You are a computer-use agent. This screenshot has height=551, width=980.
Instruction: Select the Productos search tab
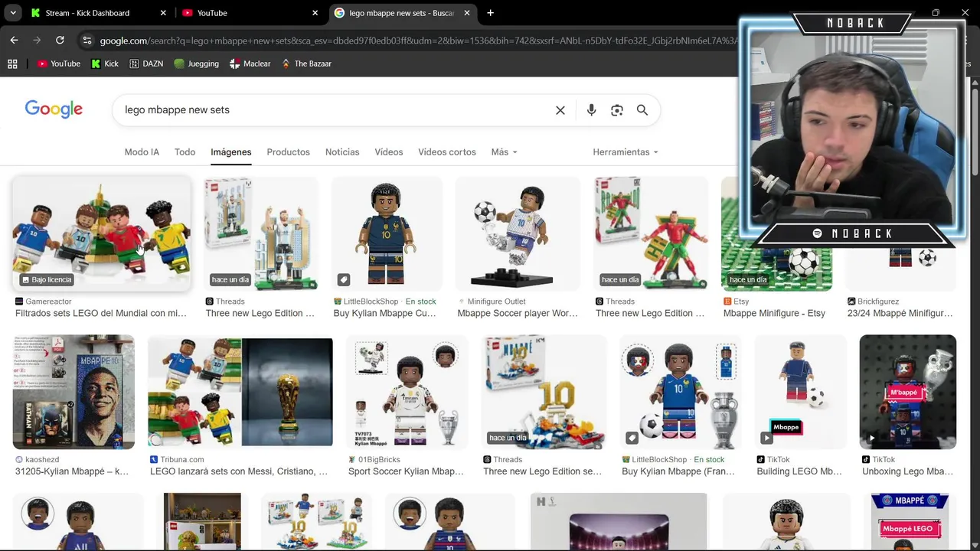click(288, 152)
